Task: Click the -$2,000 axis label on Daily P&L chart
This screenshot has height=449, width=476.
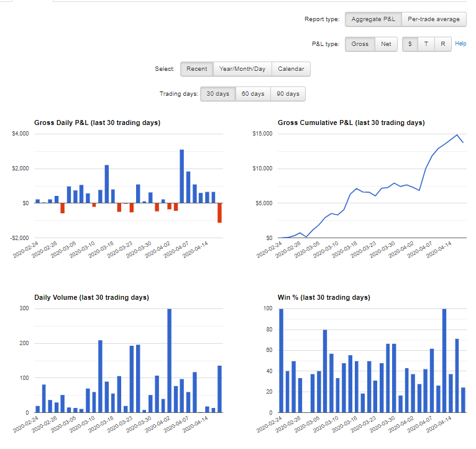Action: tap(19, 238)
